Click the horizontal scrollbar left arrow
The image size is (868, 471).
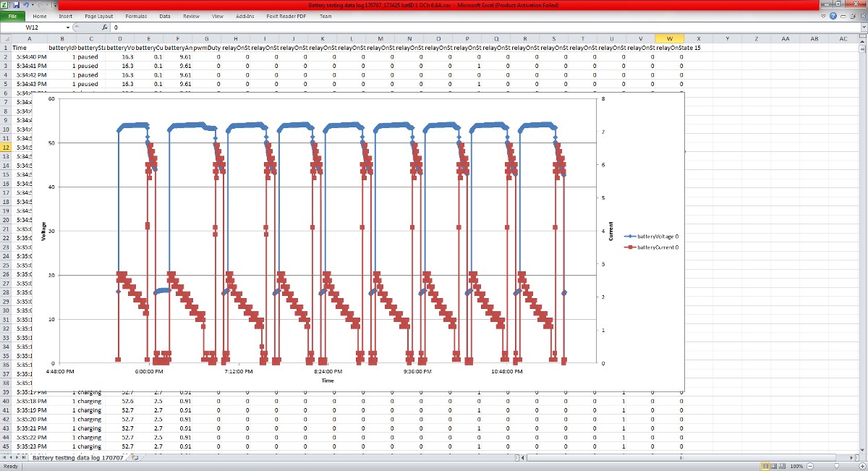[x=524, y=458]
